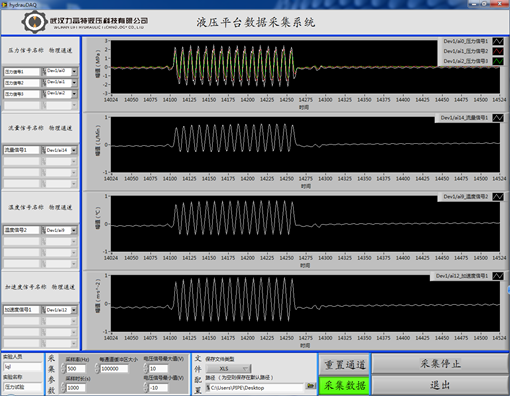Click the green plot icon for Dev1/ai2 legend
The height and width of the screenshot is (396, 510).
point(498,61)
